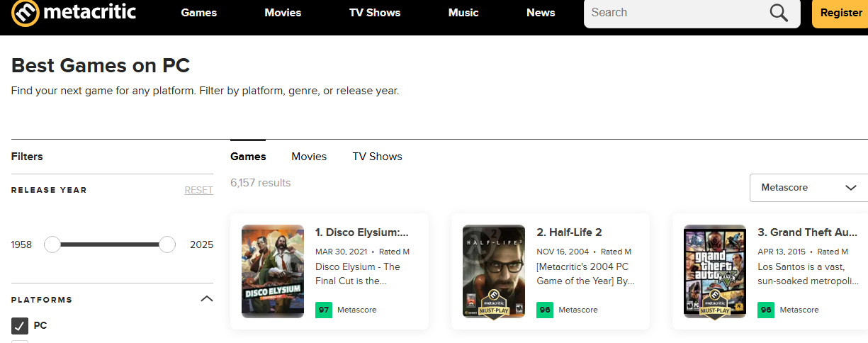Screen dimensions: 868x343
Task: Open the TV Shows header menu
Action: [x=375, y=13]
